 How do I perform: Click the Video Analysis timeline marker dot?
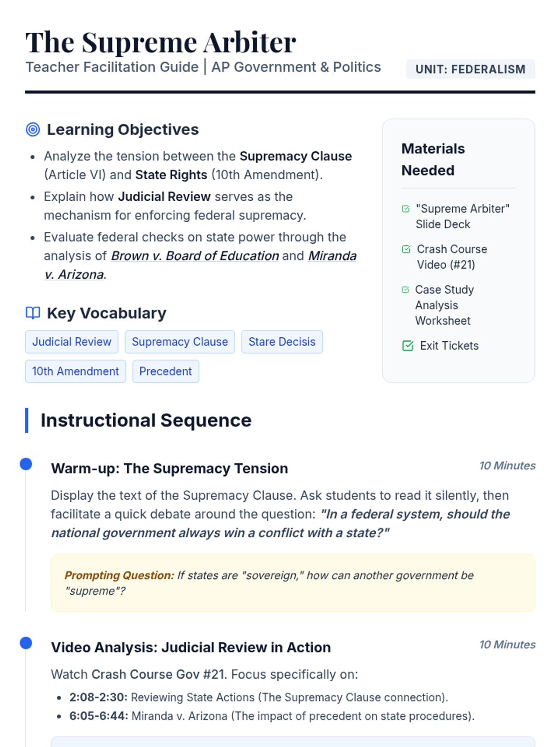click(x=26, y=643)
